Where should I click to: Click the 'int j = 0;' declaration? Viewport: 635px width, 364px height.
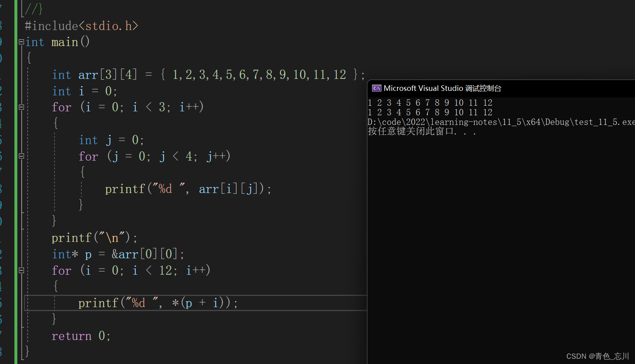click(111, 140)
